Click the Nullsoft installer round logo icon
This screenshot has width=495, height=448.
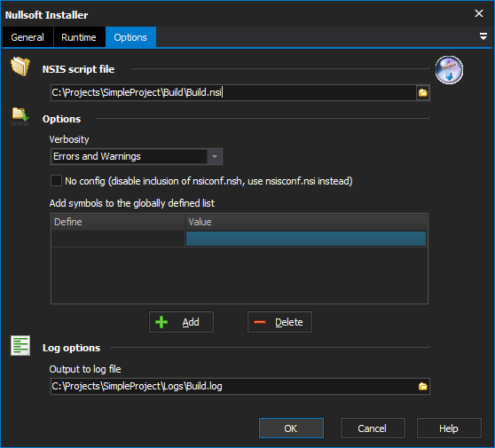pos(449,70)
